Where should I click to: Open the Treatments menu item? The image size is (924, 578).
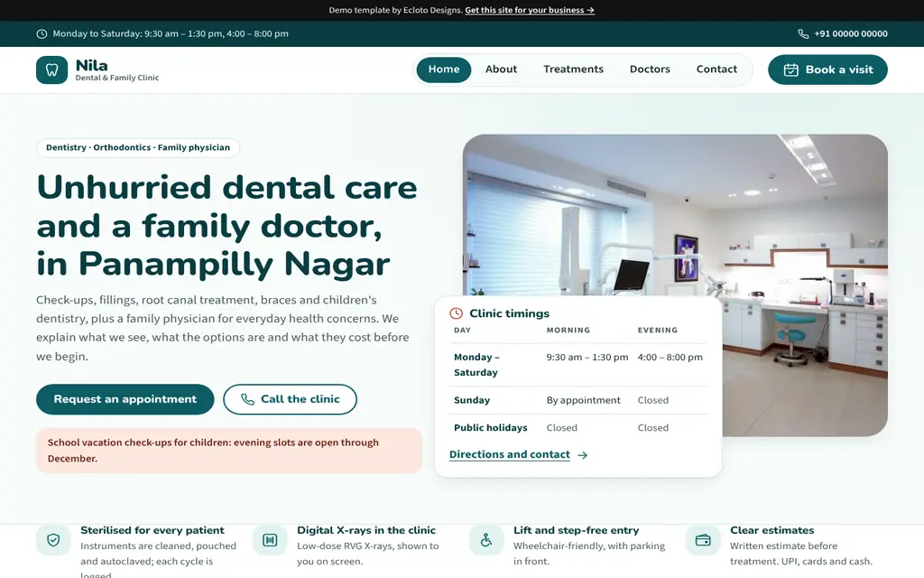coord(573,70)
